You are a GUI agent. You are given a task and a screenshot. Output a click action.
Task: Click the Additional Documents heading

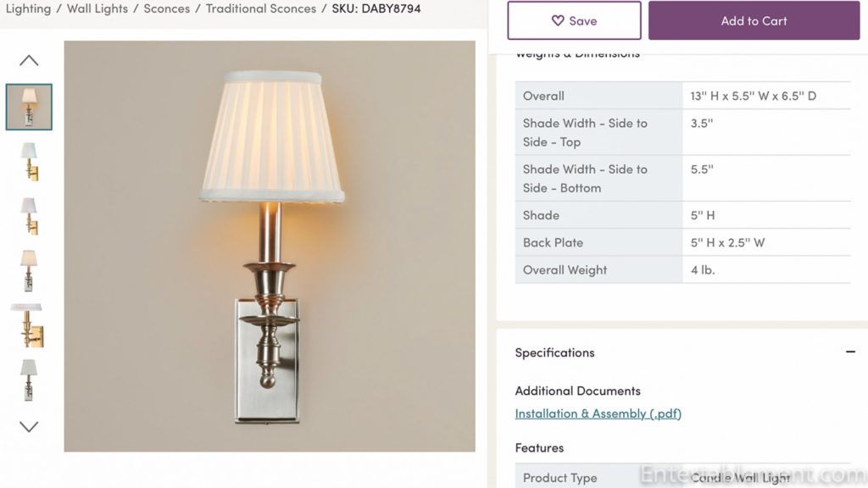(578, 391)
